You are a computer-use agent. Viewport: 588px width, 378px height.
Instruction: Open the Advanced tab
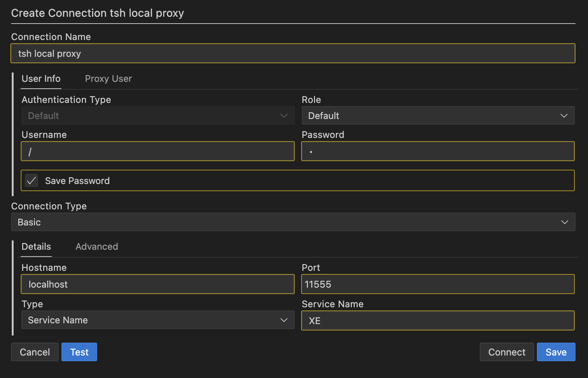point(96,247)
